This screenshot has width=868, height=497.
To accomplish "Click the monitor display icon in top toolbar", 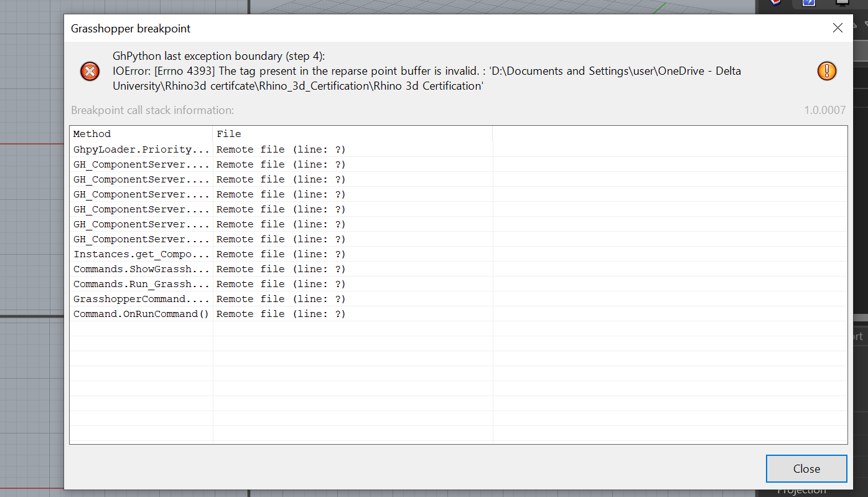I will 844,3.
